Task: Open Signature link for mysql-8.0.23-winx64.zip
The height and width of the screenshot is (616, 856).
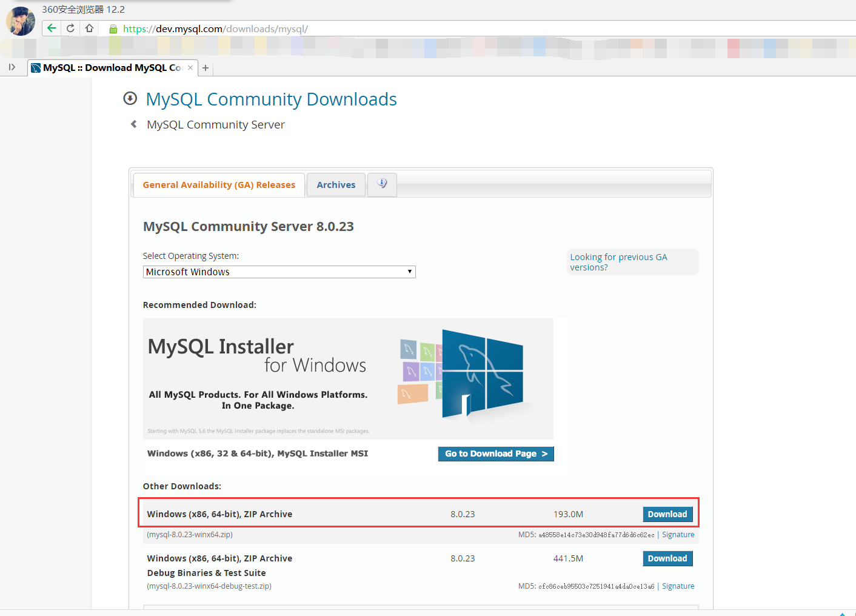Action: [678, 535]
